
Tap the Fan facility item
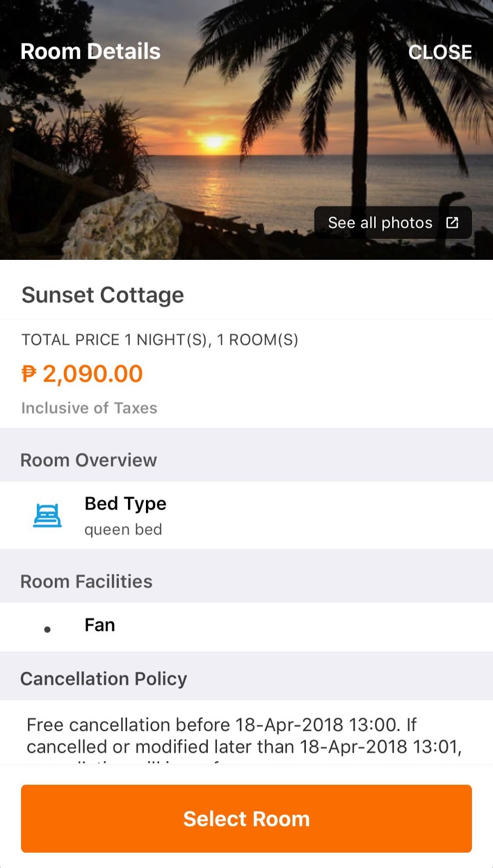(100, 625)
